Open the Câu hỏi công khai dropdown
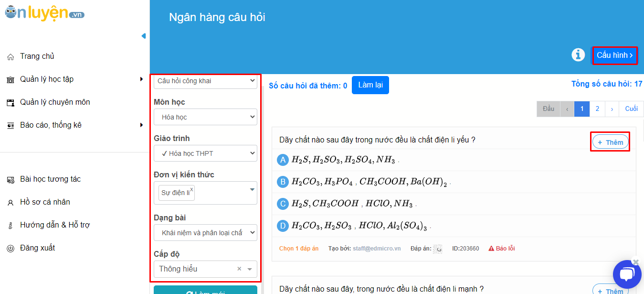The width and height of the screenshot is (644, 294). coord(205,81)
